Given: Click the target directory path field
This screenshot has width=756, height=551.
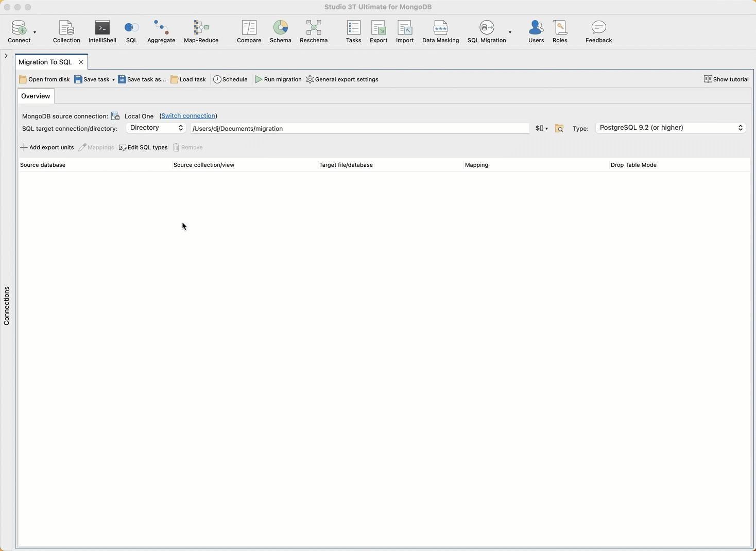Looking at the screenshot, I should pos(359,128).
